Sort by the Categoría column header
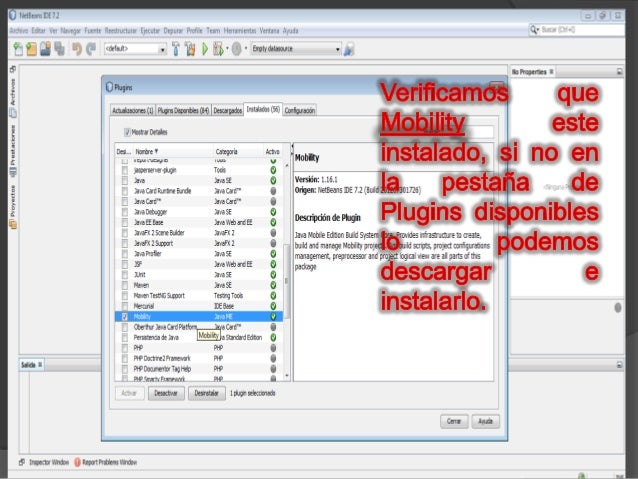The height and width of the screenshot is (479, 638). click(226, 151)
